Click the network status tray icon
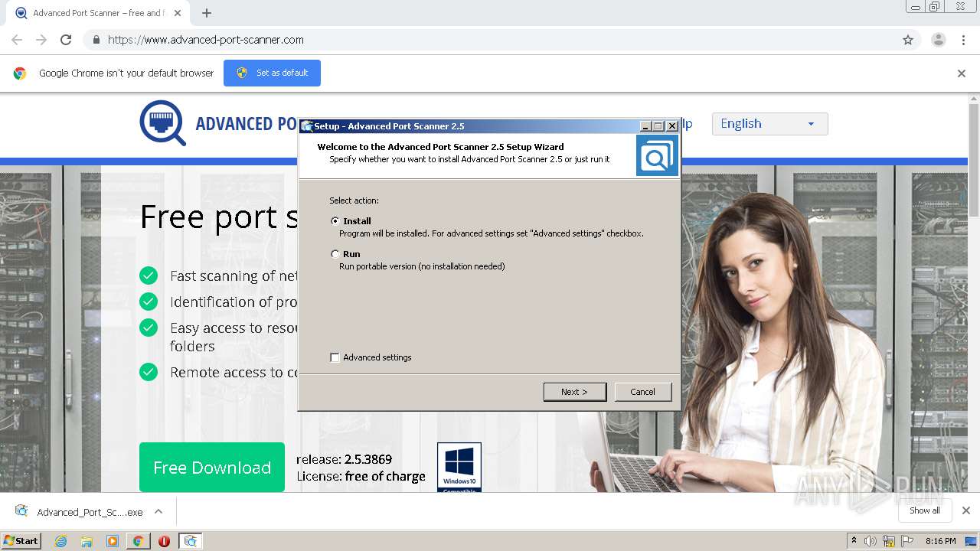 (889, 541)
